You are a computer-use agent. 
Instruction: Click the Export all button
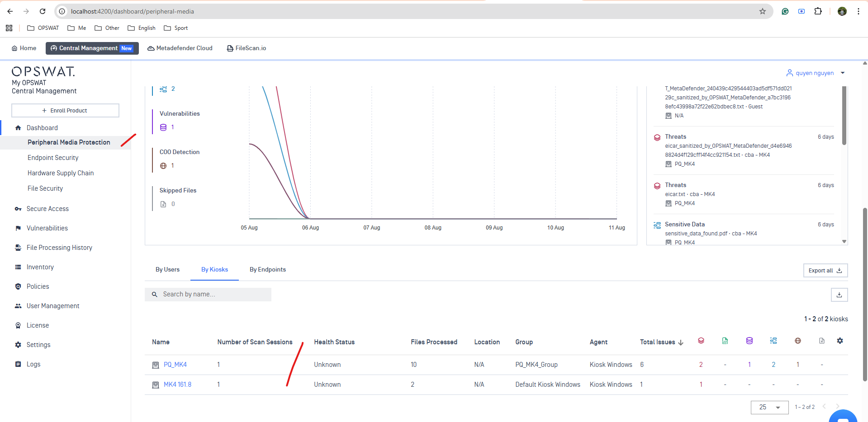point(825,271)
